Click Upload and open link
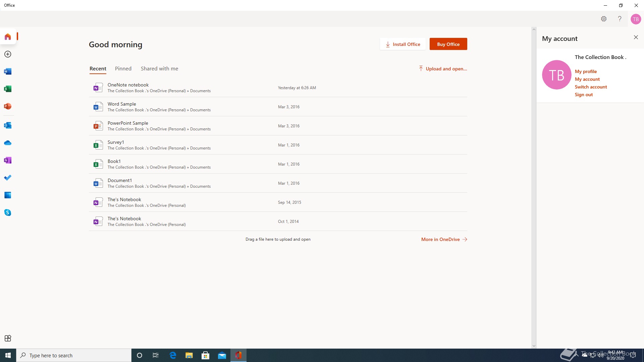 443,69
